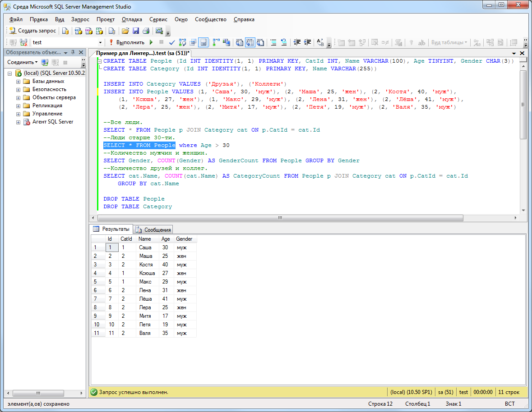Create a new Analysis Services DMX query
532x412 pixels.
(x=88, y=31)
